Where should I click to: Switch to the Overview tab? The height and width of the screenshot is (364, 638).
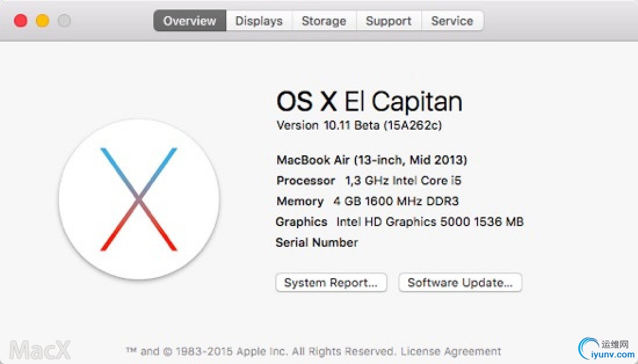coord(190,21)
